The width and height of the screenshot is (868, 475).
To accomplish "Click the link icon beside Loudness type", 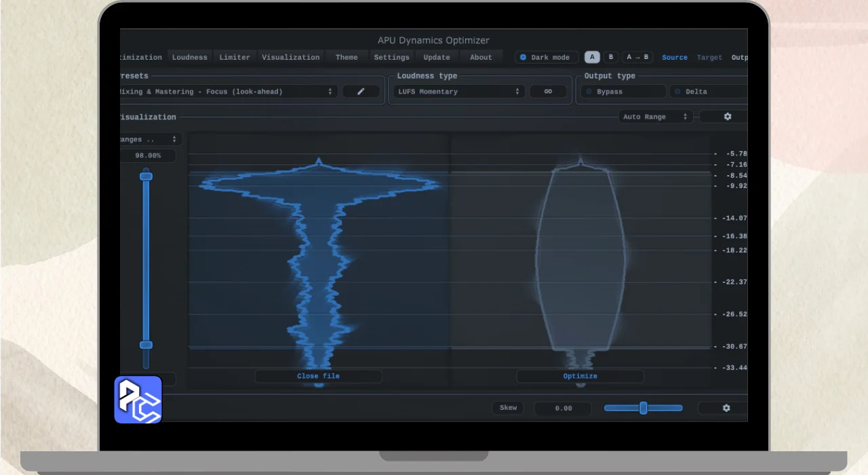I will pos(548,92).
